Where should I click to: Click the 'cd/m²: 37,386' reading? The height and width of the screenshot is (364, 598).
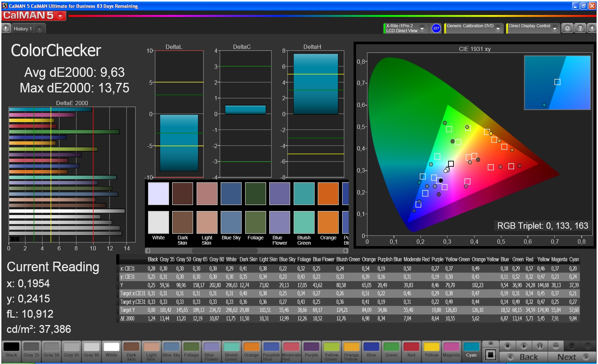point(39,329)
